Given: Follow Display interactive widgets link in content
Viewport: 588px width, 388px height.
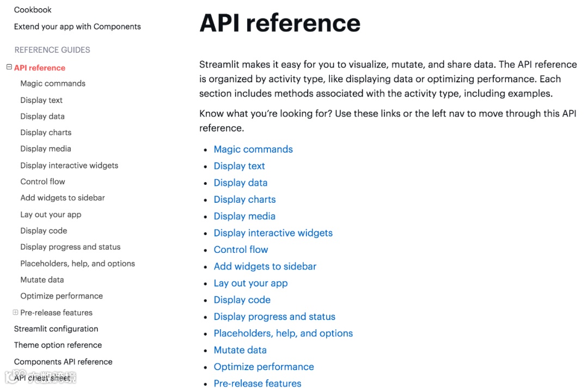Looking at the screenshot, I should (273, 233).
